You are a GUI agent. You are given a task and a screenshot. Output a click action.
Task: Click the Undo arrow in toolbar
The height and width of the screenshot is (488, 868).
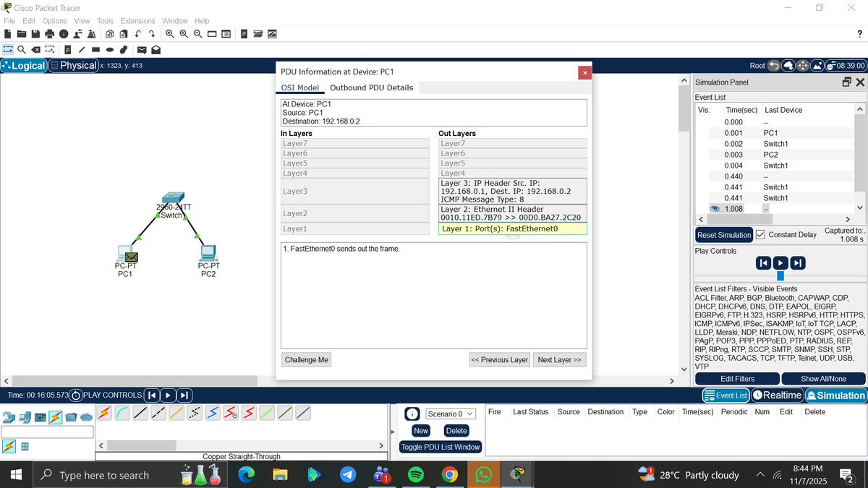coord(137,34)
